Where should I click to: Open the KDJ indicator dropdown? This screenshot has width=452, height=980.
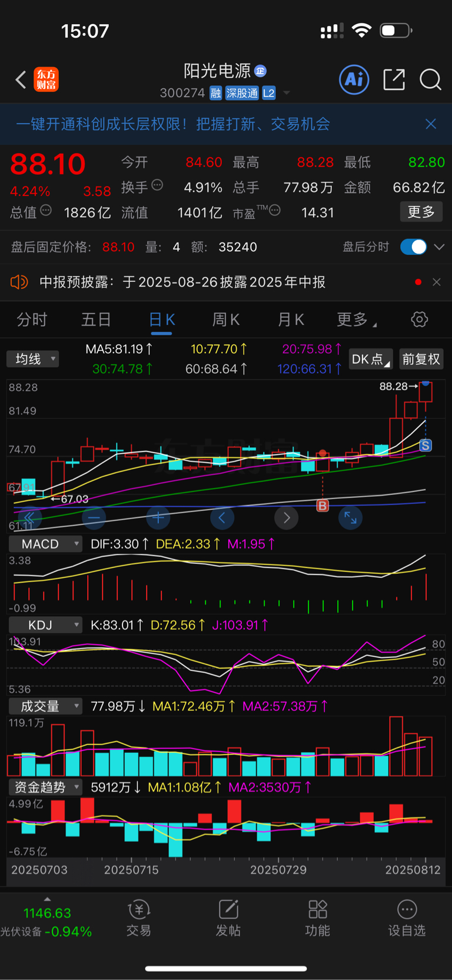tap(45, 625)
